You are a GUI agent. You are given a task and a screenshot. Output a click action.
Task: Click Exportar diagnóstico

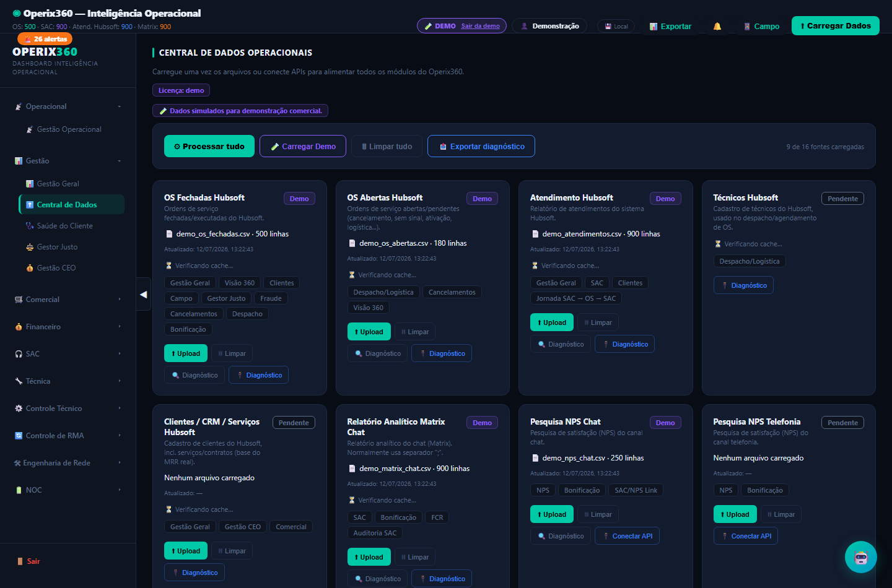[481, 146]
